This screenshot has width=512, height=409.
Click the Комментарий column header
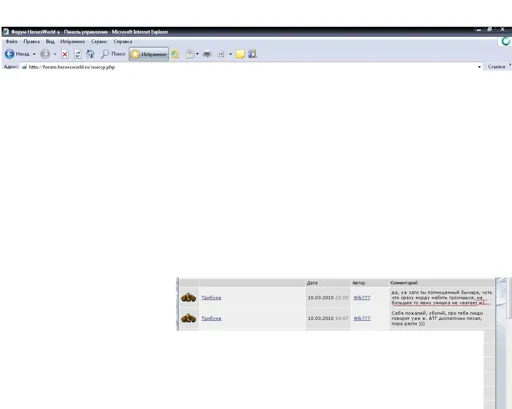point(404,283)
